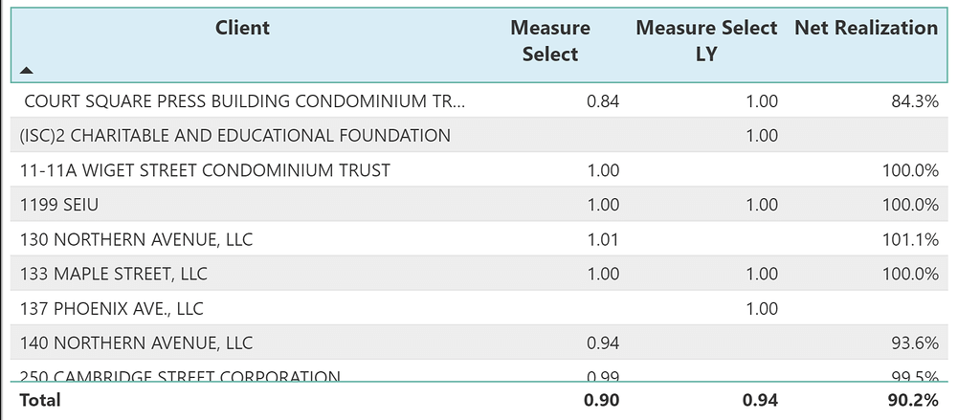Click the 101.1% Net Realization cell
Image resolution: width=980 pixels, height=420 pixels.
(910, 239)
